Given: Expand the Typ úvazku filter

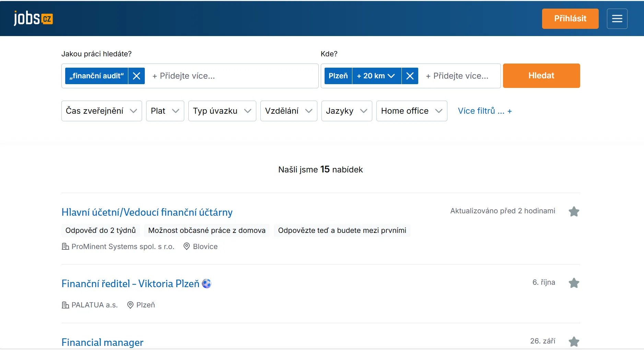Looking at the screenshot, I should (x=222, y=111).
